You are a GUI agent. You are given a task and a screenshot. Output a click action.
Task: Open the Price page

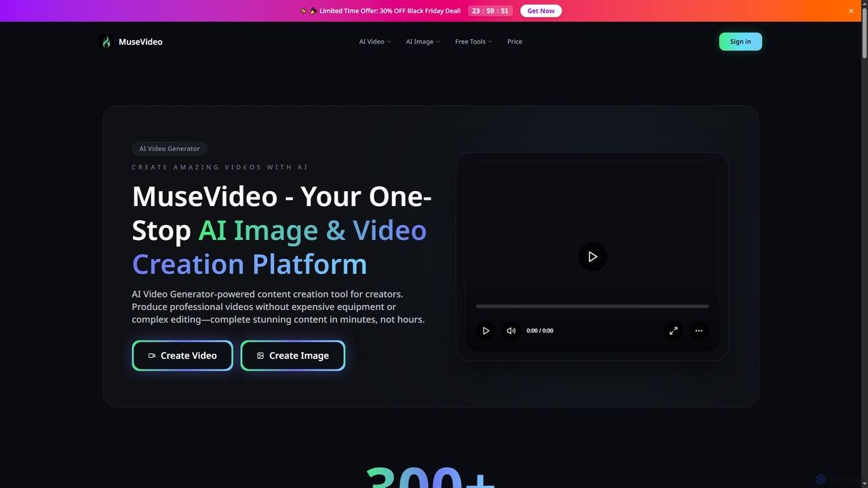click(x=515, y=42)
